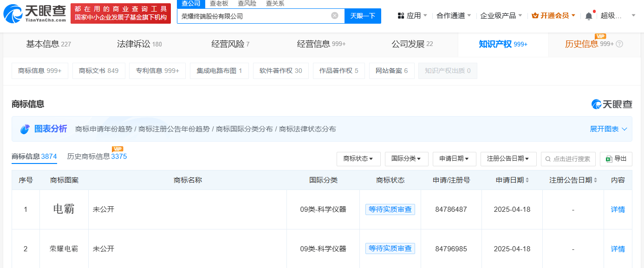The height and width of the screenshot is (268, 644).
Task: Click the TianYanCha logo icon
Action: click(x=13, y=13)
